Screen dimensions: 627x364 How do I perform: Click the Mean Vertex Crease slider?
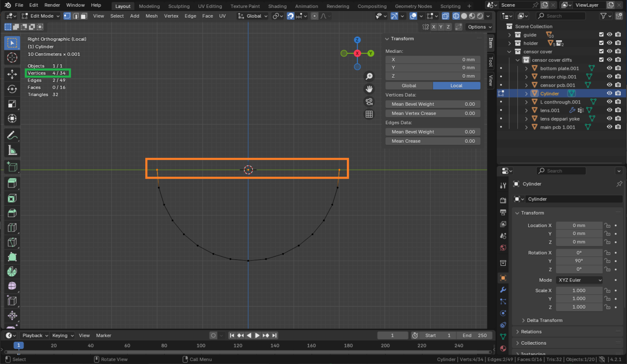click(433, 113)
